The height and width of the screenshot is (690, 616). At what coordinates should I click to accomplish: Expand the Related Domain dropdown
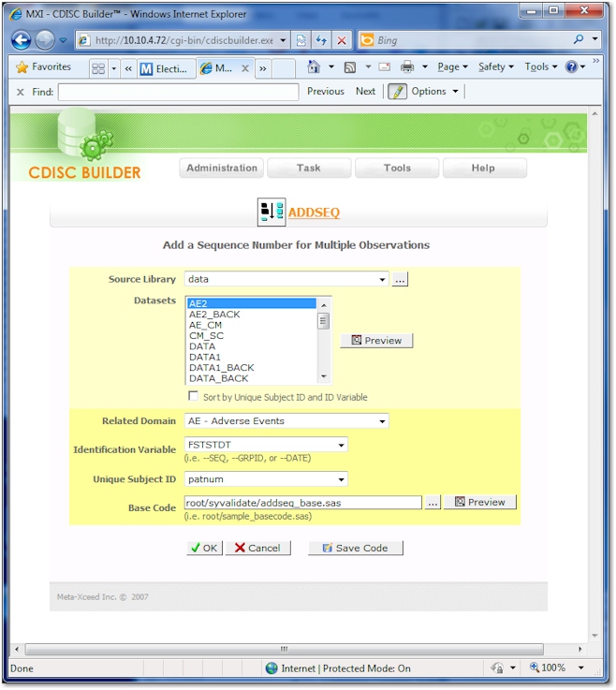(x=382, y=421)
